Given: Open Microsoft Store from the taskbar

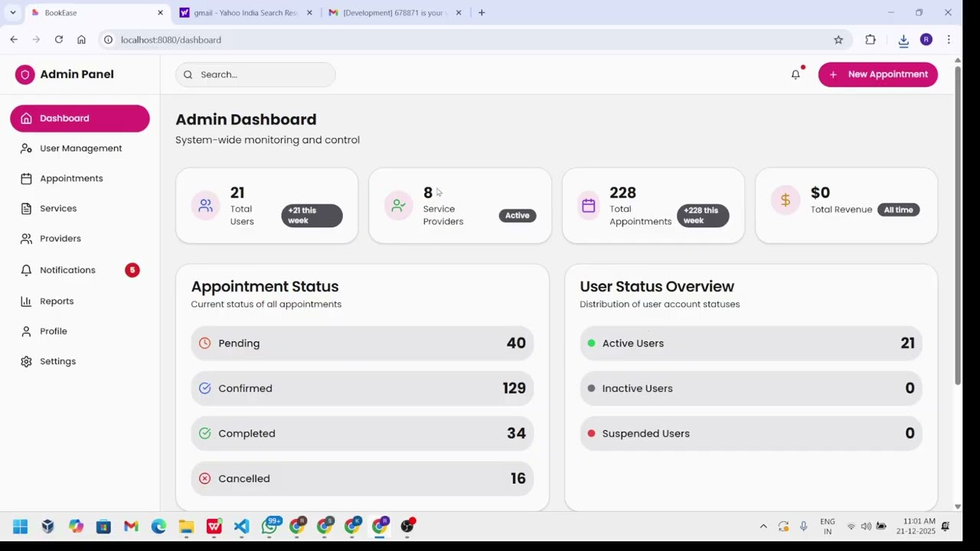Looking at the screenshot, I should (103, 527).
